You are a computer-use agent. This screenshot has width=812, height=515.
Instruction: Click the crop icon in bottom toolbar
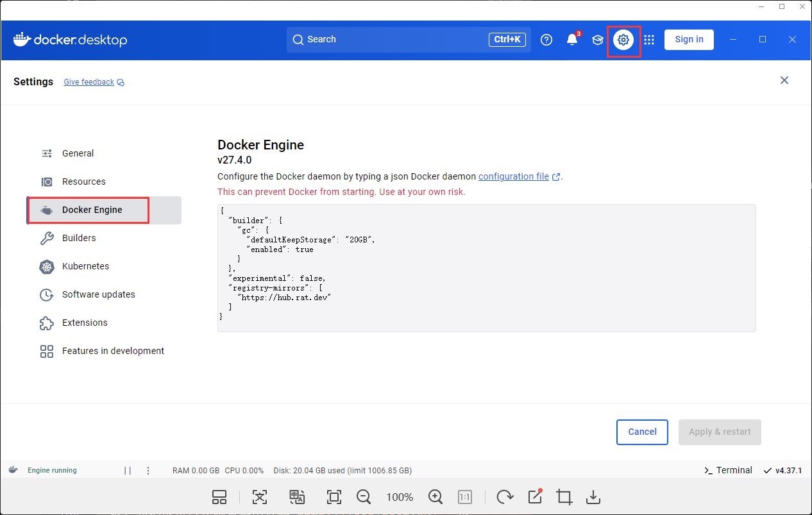tap(564, 497)
